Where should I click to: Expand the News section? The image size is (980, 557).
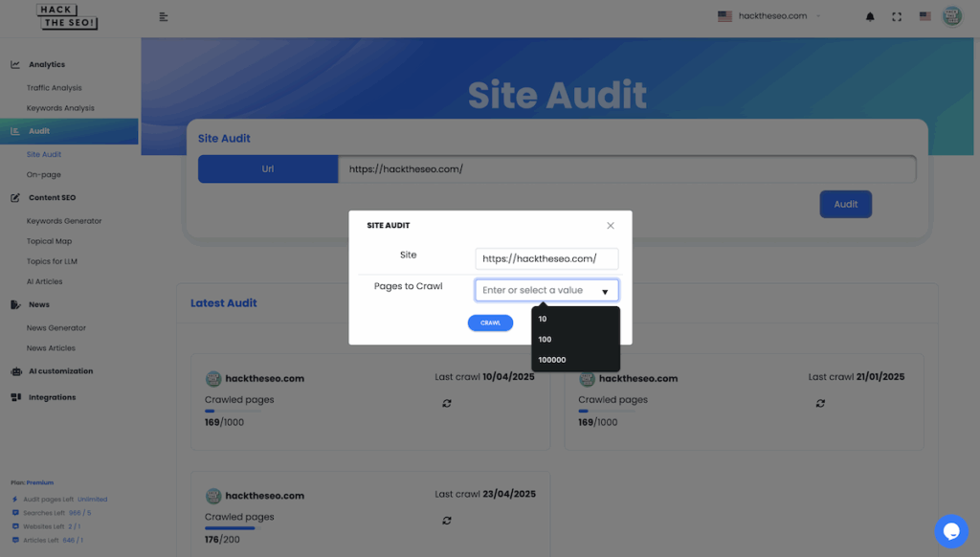(x=38, y=304)
